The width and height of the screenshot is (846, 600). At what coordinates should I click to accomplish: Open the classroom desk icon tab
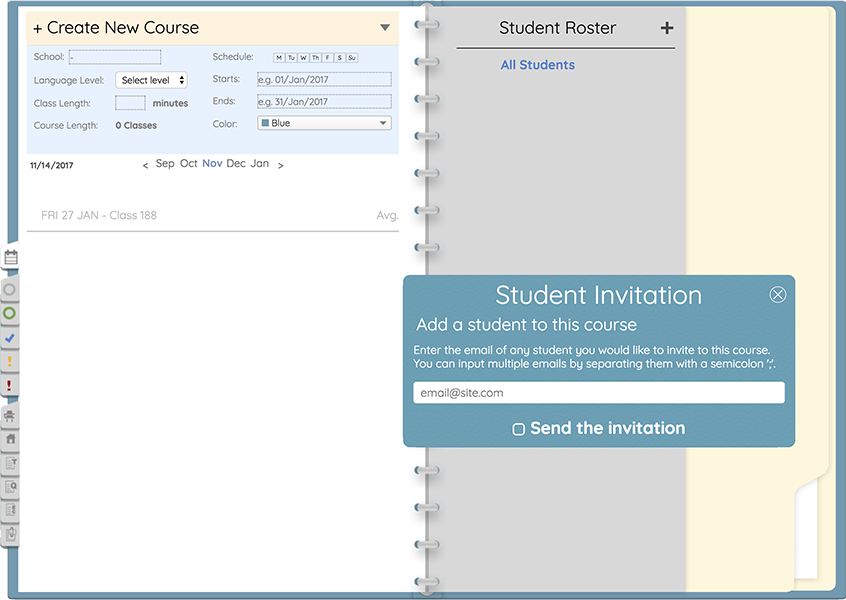[10, 415]
